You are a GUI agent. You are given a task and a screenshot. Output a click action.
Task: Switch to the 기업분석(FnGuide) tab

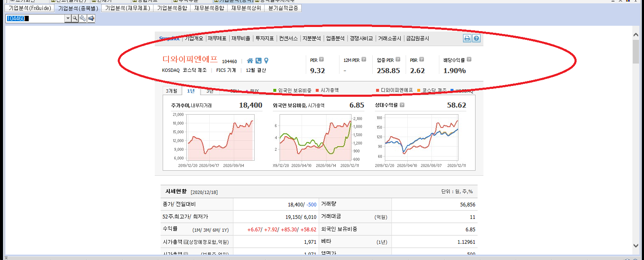[x=30, y=8]
